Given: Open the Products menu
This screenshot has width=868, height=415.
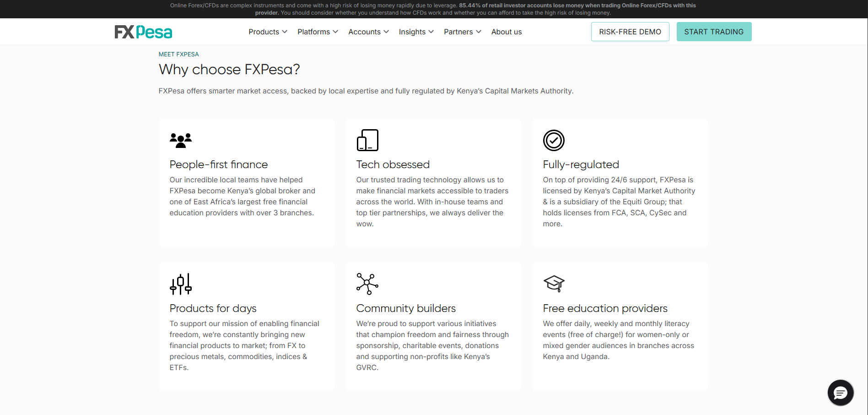Looking at the screenshot, I should (268, 32).
